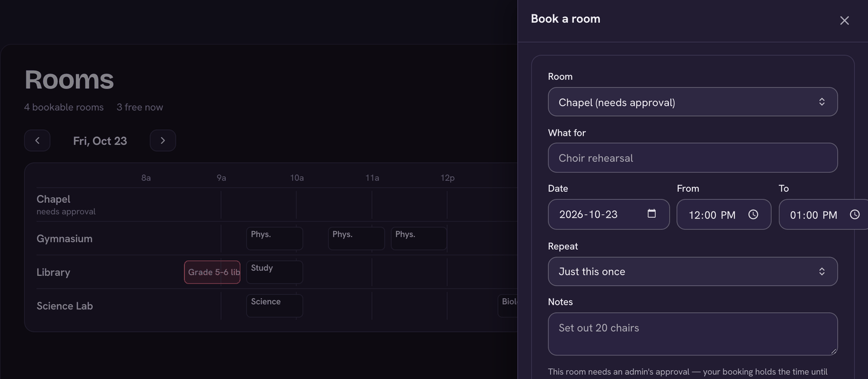Open clock picker in From field
Viewport: 868px width, 379px height.
click(753, 214)
